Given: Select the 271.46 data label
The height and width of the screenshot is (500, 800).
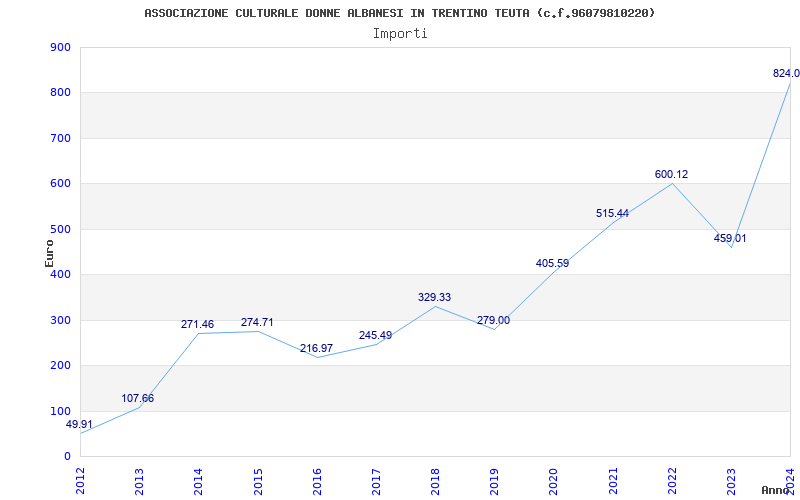Looking at the screenshot, I should (197, 324).
